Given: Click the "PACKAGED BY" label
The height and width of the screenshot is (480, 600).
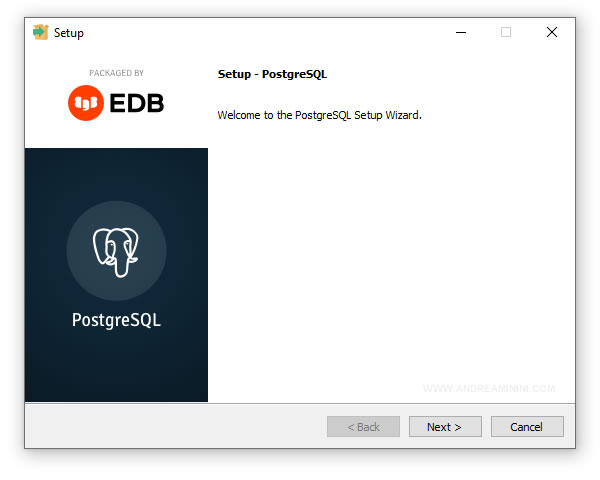Looking at the screenshot, I should 116,73.
